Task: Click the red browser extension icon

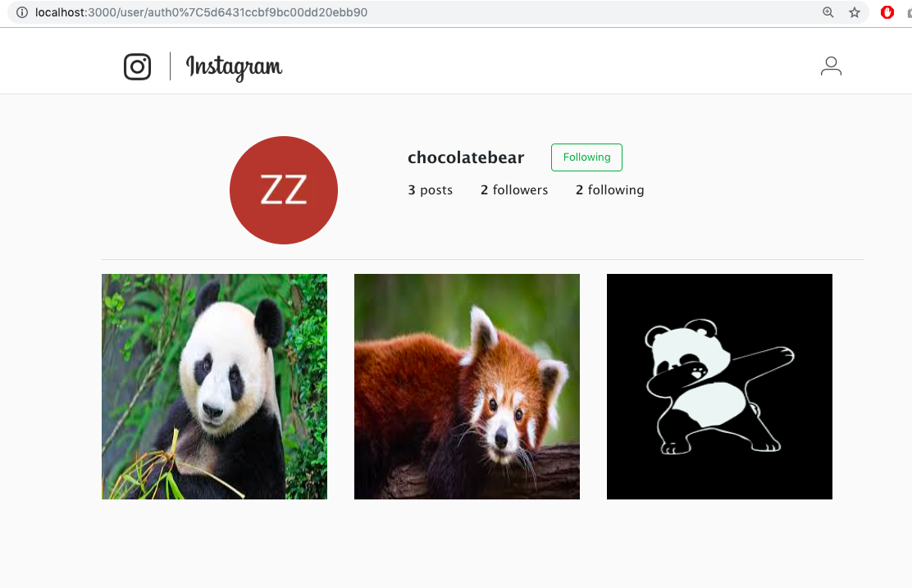Action: pos(887,12)
